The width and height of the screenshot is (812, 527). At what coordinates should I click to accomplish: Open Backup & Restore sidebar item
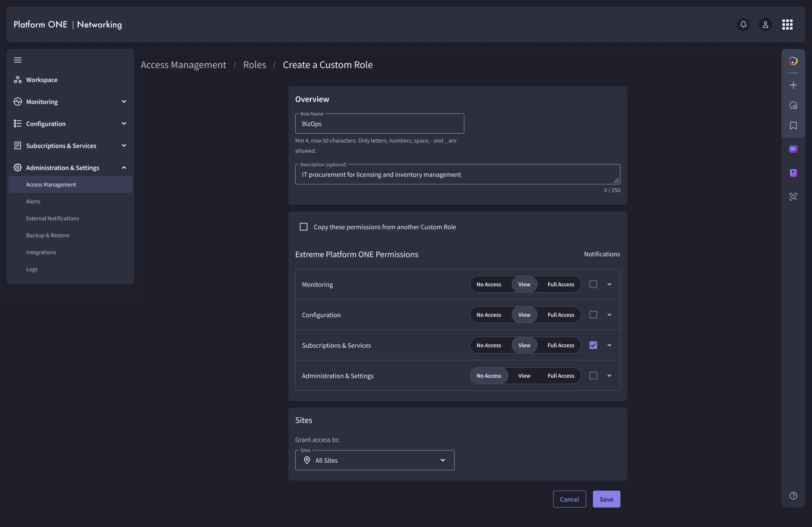tap(48, 235)
